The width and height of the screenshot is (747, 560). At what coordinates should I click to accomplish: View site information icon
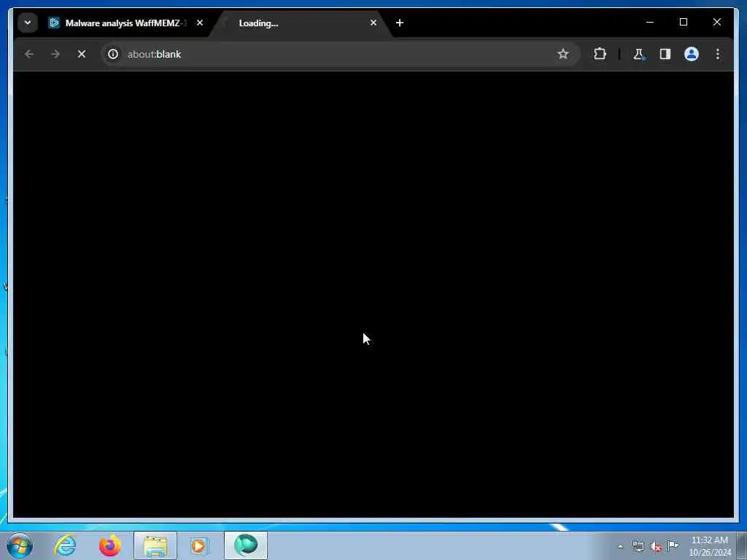(x=113, y=54)
